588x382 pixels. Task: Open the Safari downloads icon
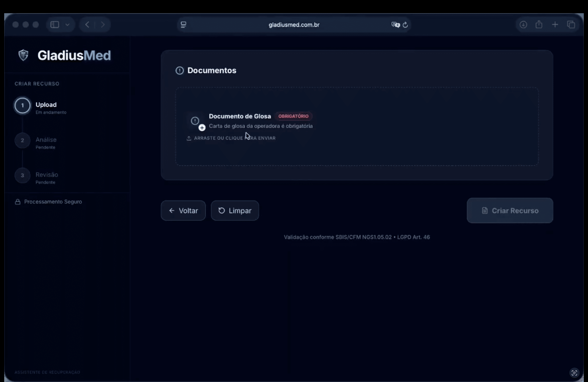tap(523, 25)
